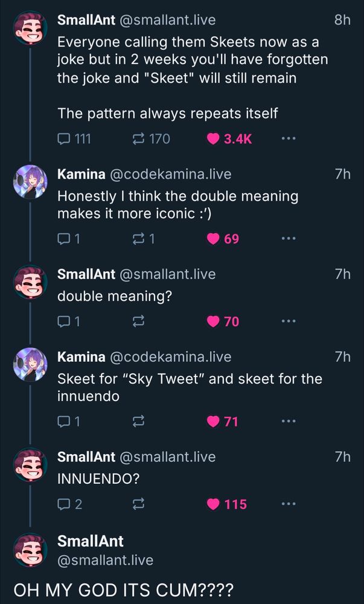Like the "INNUENDO?" post with 115 likes
Image resolution: width=364 pixels, height=604 pixels.
tap(213, 504)
